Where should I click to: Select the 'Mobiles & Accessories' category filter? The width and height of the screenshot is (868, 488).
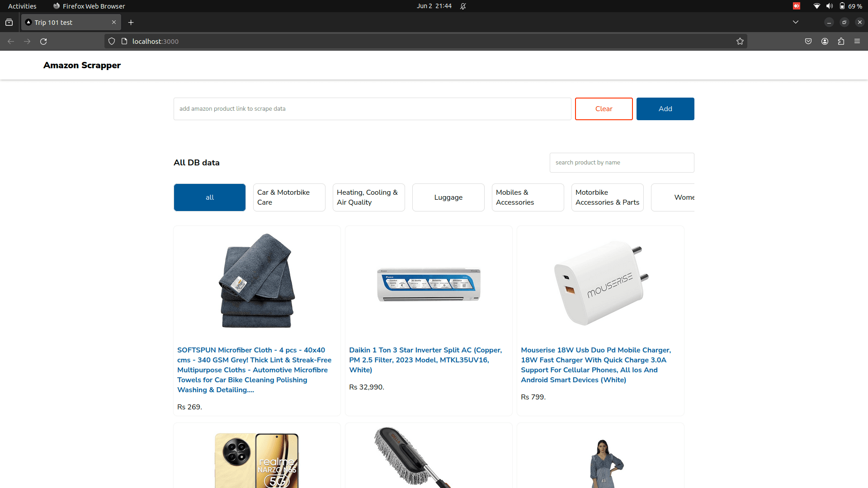click(x=528, y=197)
